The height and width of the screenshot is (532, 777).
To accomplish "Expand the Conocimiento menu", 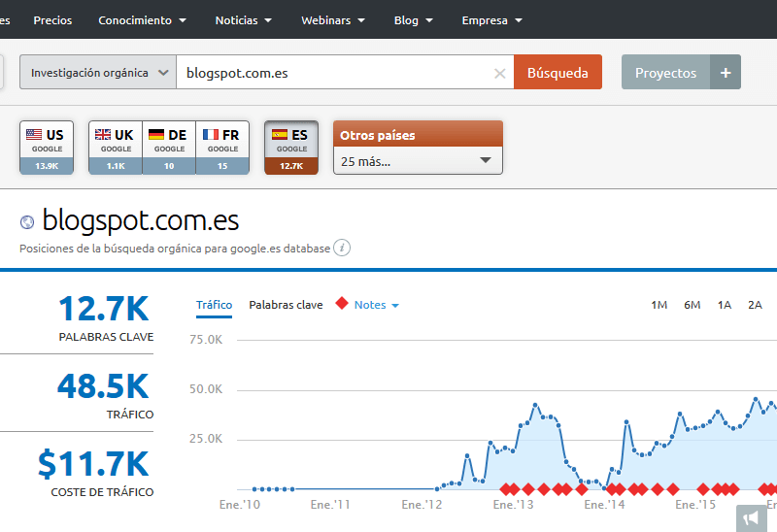I will tap(142, 20).
